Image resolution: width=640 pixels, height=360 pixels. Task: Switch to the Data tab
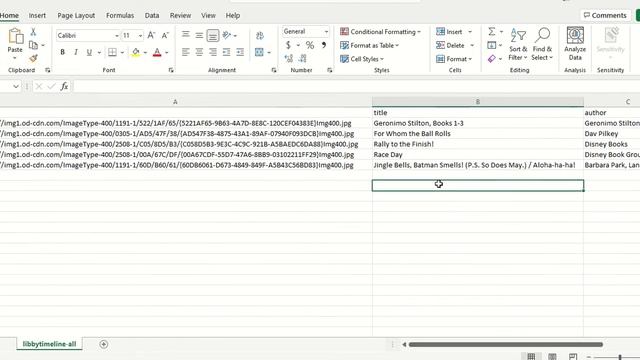click(x=152, y=16)
